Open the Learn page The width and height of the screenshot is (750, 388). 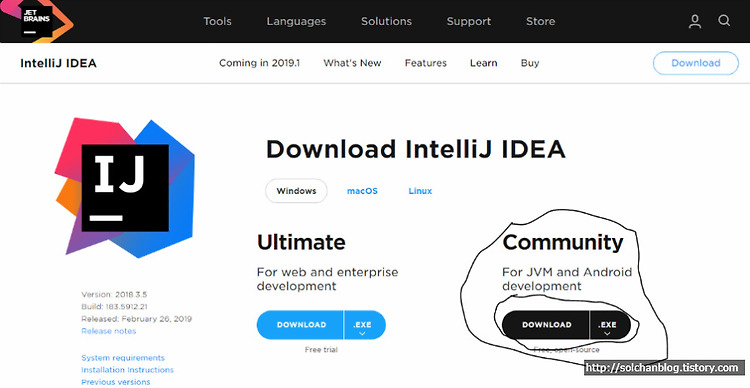pyautogui.click(x=484, y=63)
